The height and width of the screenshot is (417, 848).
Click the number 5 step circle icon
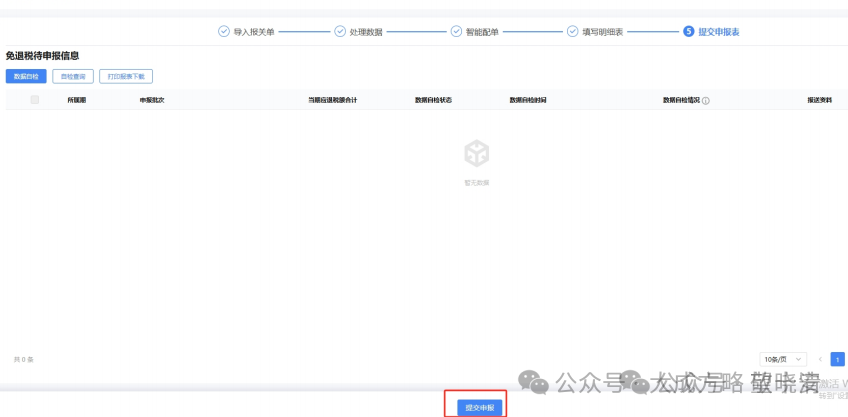(688, 31)
